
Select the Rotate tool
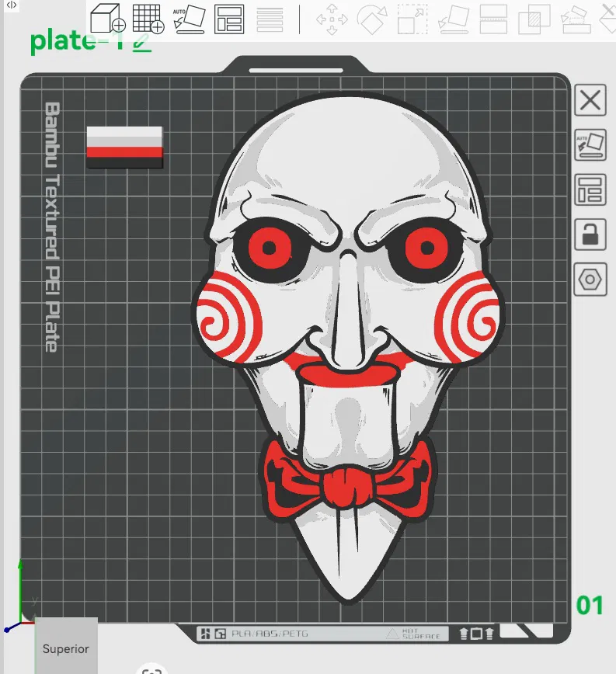[373, 19]
